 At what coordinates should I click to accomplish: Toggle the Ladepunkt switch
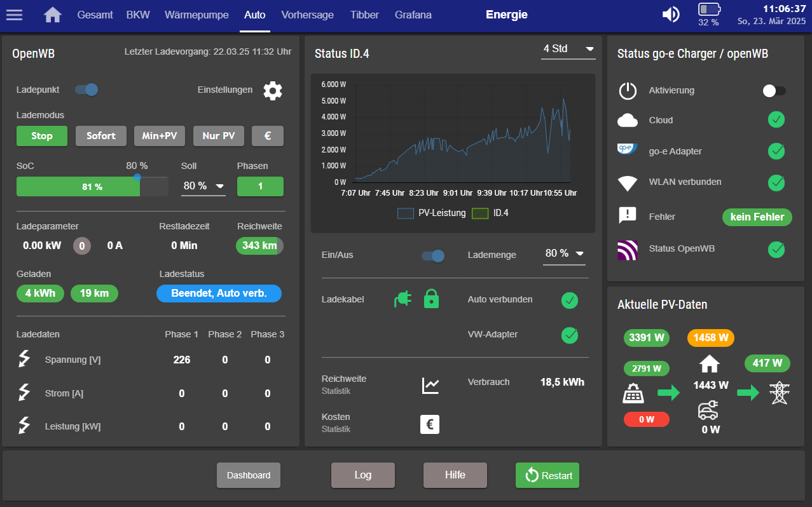tap(86, 90)
